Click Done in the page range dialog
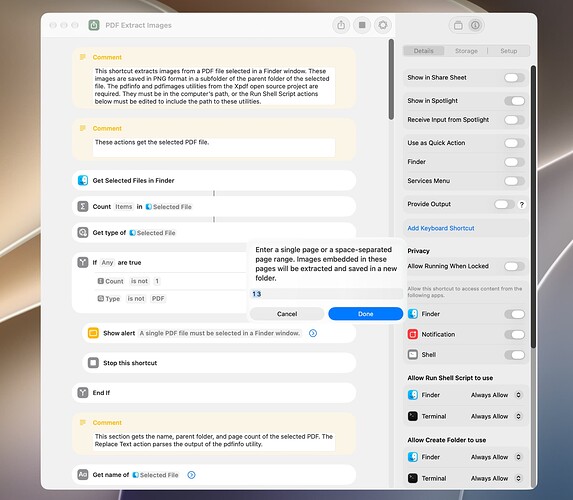Viewport: 573px width, 500px height. pyautogui.click(x=365, y=314)
